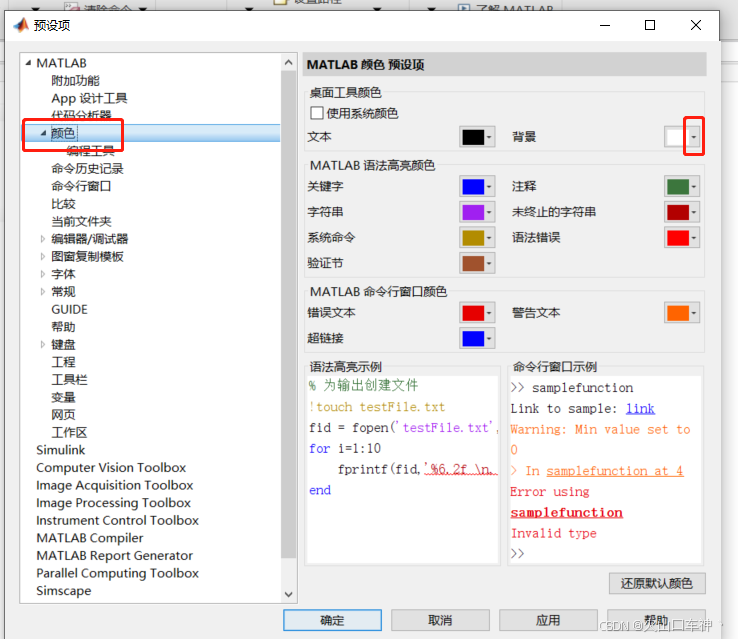The image size is (738, 639).
Task: Expand the 图窗复制模板 tree node
Action: pyautogui.click(x=43, y=256)
